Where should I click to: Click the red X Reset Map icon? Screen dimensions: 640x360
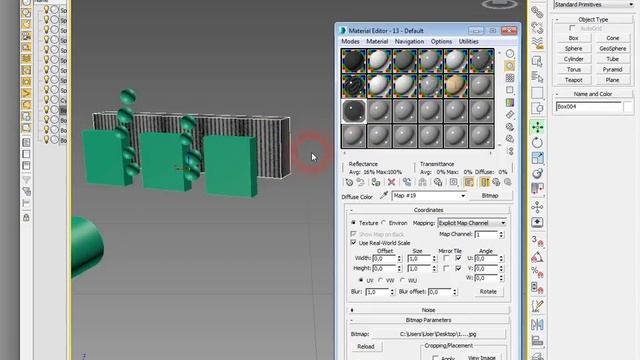pyautogui.click(x=391, y=182)
